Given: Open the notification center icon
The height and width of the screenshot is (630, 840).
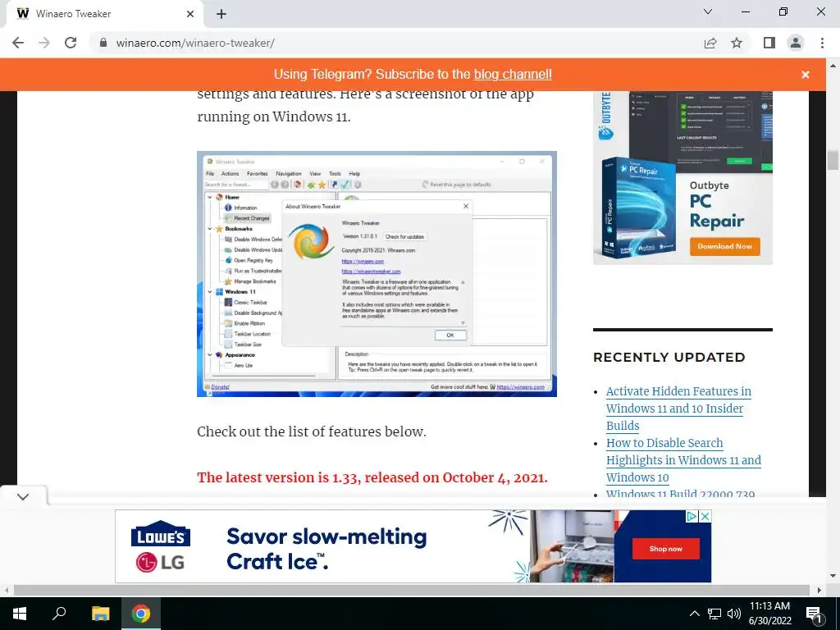Looking at the screenshot, I should [x=814, y=614].
